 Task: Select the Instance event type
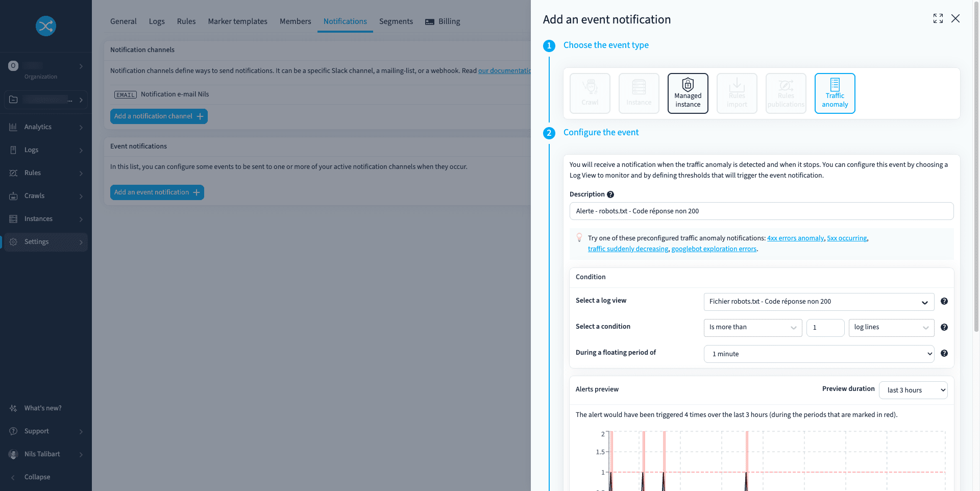click(639, 93)
